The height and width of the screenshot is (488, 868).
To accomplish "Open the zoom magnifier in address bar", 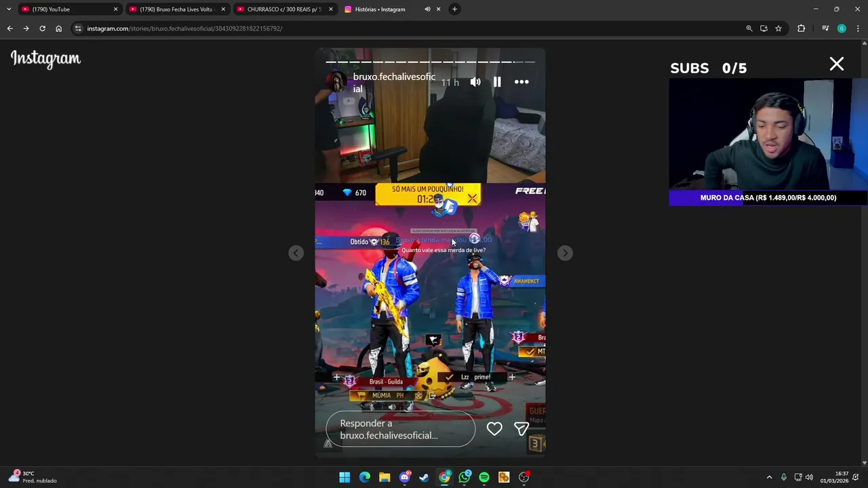I will point(749,28).
